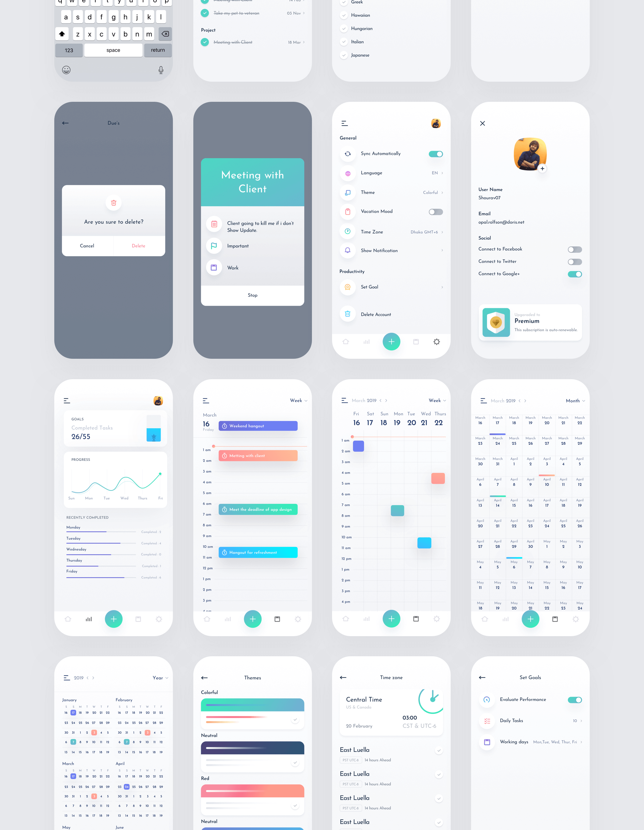Enable Connect to Google+ social toggle
644x830 pixels.
tap(574, 273)
